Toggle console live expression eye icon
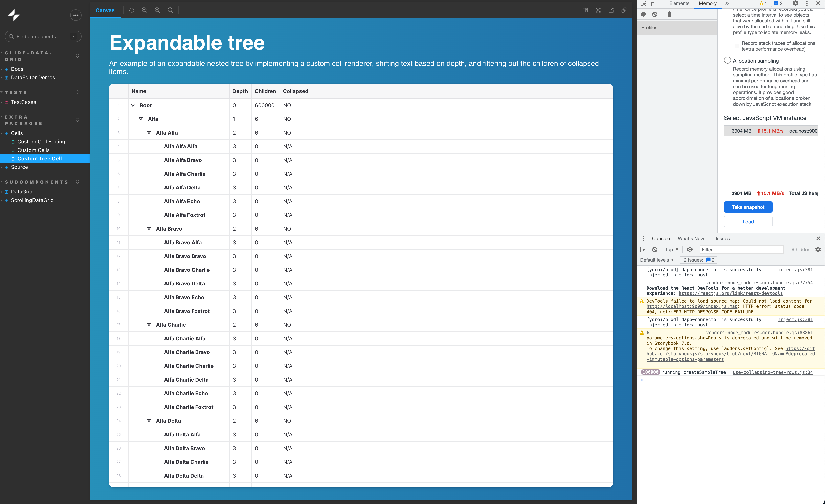The height and width of the screenshot is (504, 825). (x=690, y=249)
